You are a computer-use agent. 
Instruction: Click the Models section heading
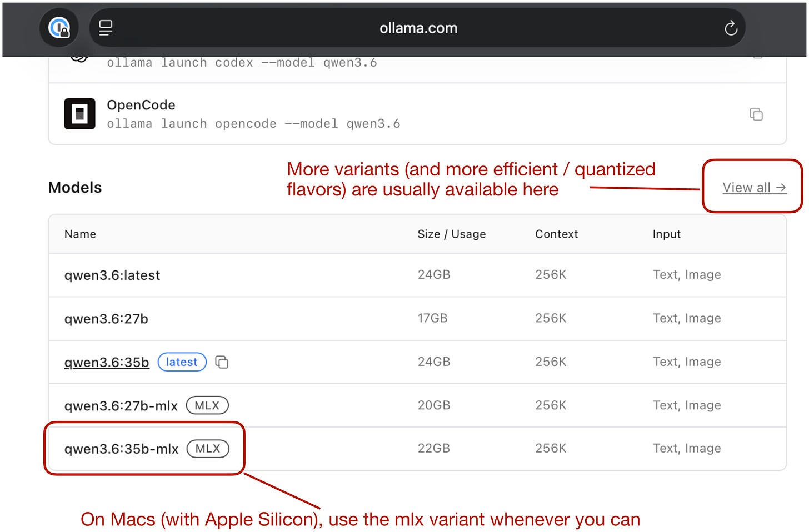click(75, 188)
